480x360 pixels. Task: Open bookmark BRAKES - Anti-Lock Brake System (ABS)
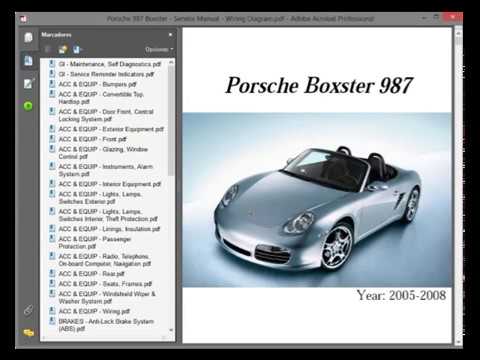pos(106,325)
